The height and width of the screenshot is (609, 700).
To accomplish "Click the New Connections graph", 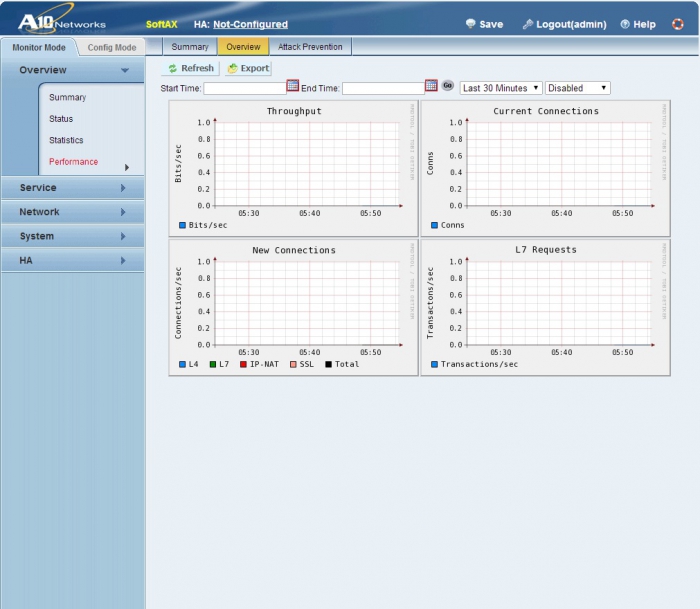I will 293,308.
